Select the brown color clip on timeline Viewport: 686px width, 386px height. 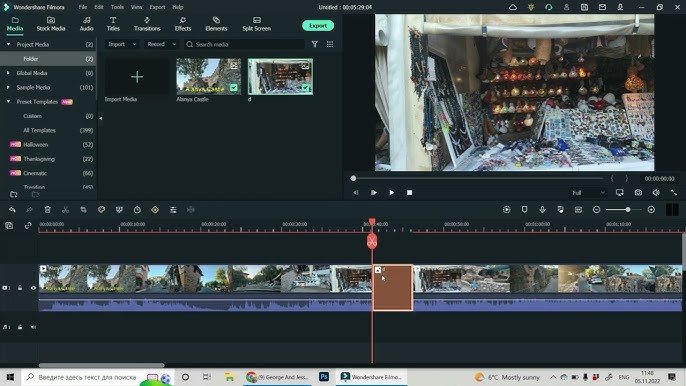coord(393,288)
